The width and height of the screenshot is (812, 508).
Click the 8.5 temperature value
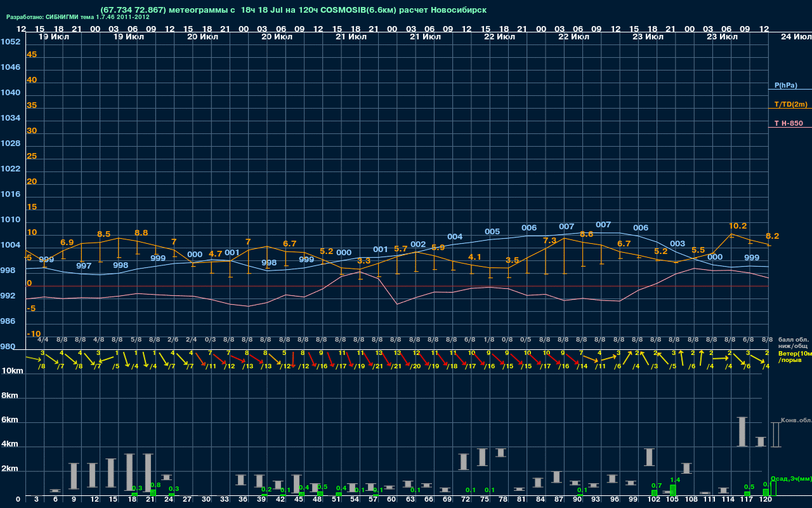pyautogui.click(x=103, y=234)
